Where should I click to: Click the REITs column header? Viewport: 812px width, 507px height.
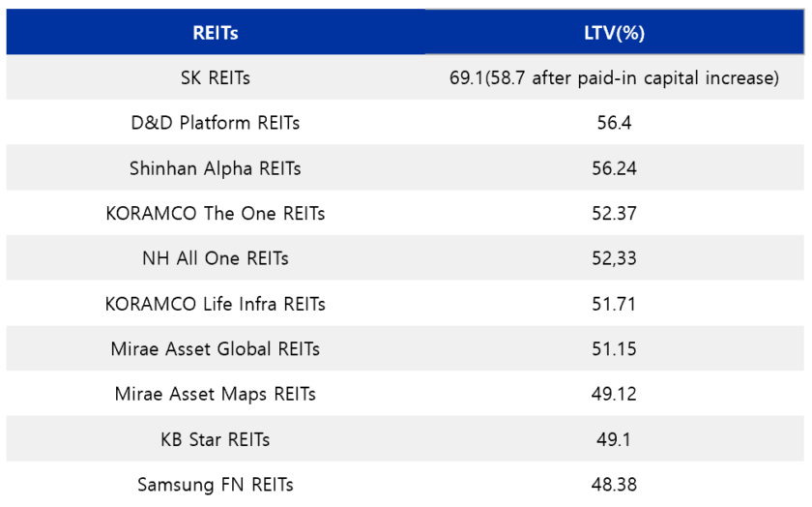pyautogui.click(x=216, y=32)
